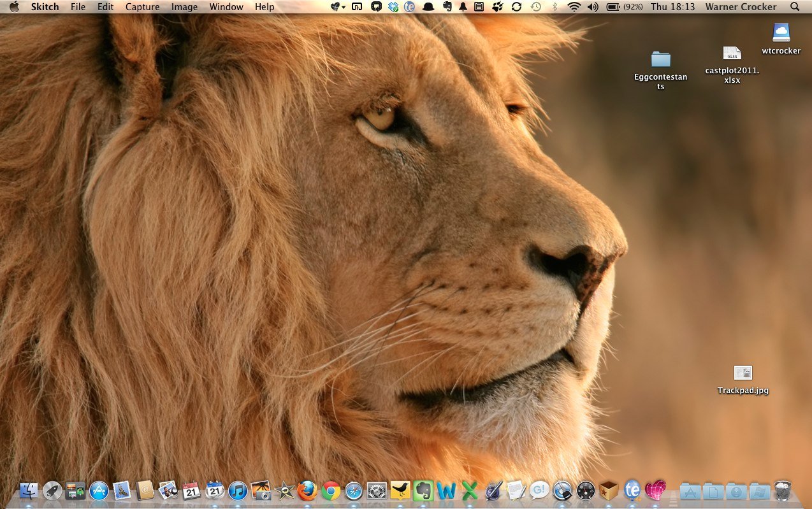Click the pink Skitch heart Dock icon

coord(655,491)
